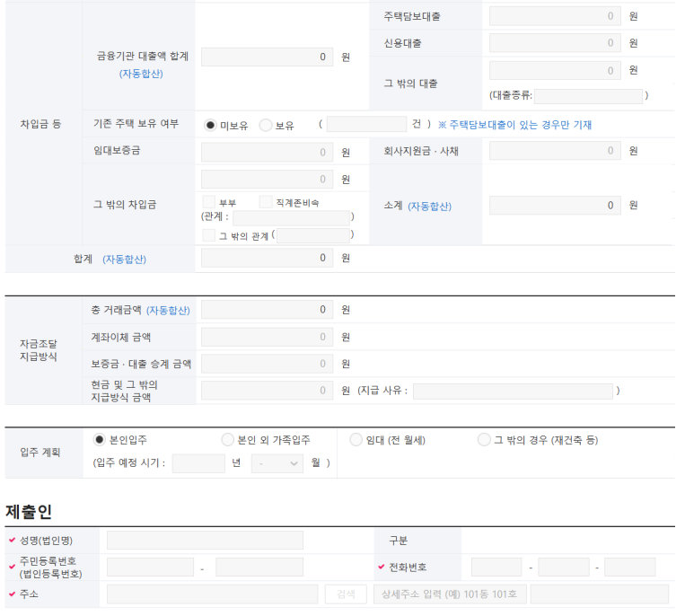Screen dimensions: 694x616
Task: Click the 검색 address search button
Action: [x=346, y=594]
